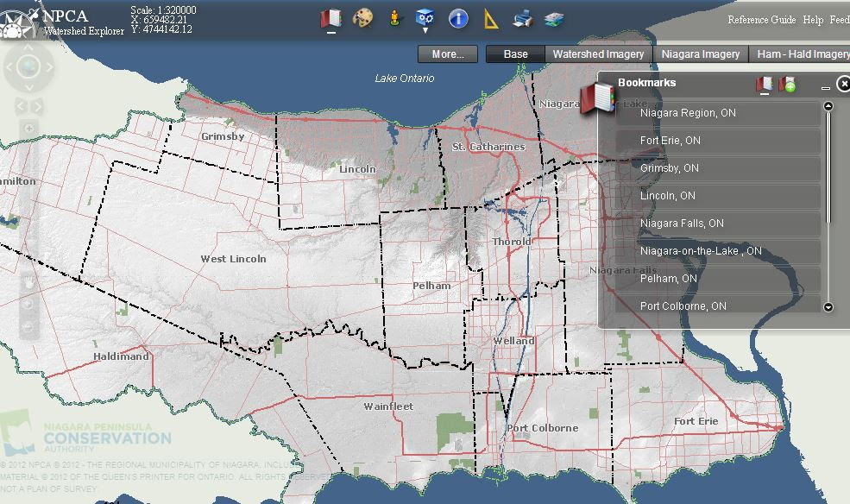
Task: Open the blue gears tools widget
Action: [425, 17]
